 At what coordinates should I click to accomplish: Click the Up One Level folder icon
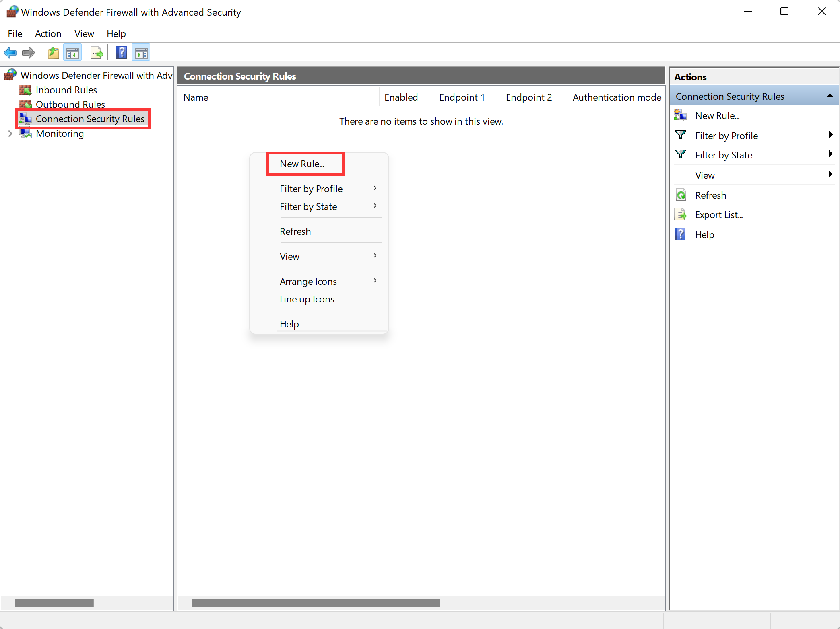click(53, 53)
